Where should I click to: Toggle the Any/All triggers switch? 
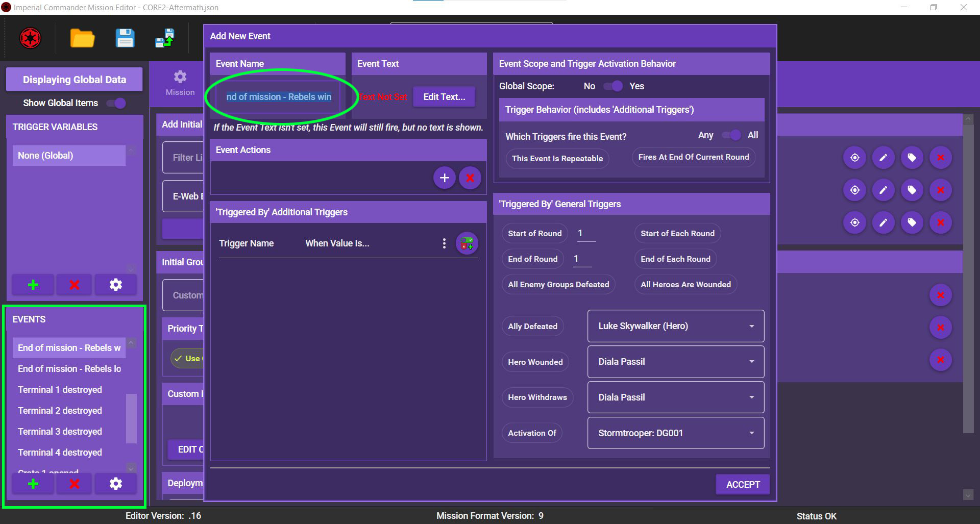coord(731,135)
